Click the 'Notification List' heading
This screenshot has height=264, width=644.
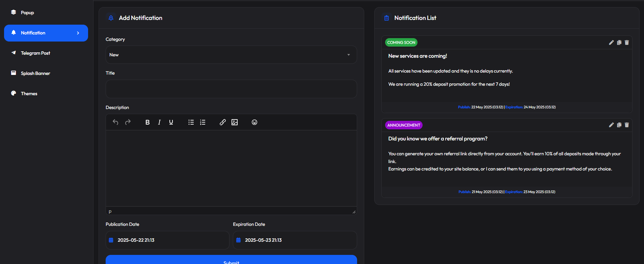click(415, 18)
